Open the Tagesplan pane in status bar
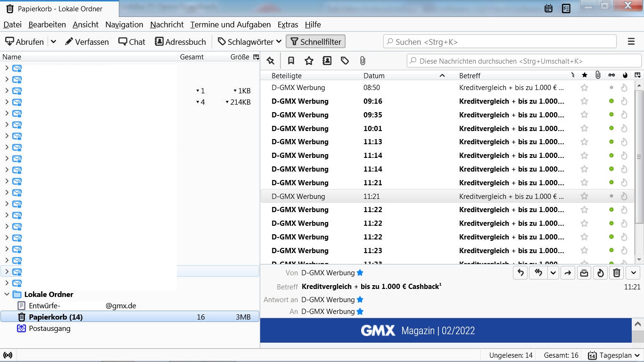The height and width of the screenshot is (362, 644). pyautogui.click(x=614, y=355)
